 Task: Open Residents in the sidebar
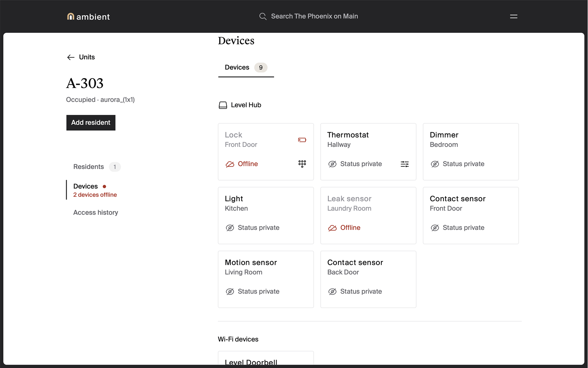coord(89,167)
